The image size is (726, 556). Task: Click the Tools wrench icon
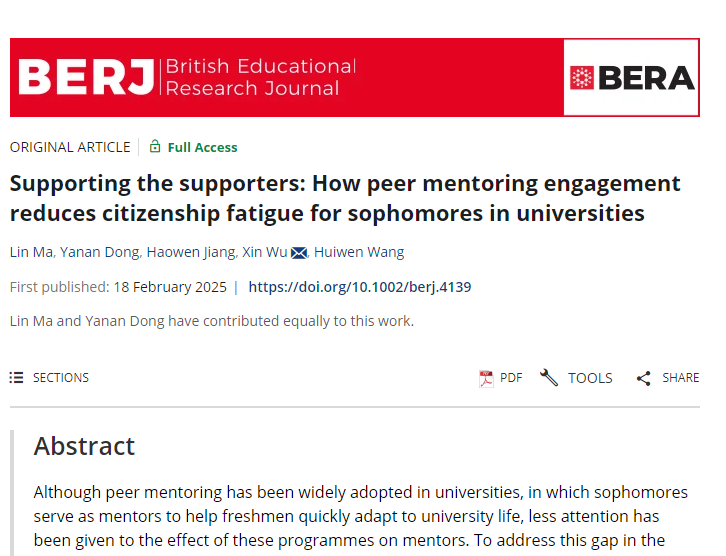(x=549, y=377)
